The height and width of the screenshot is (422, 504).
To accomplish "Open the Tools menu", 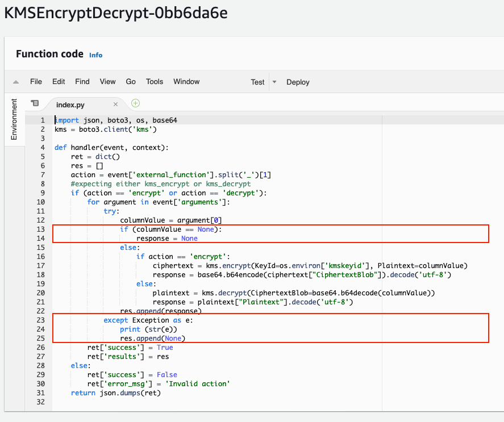I will (x=155, y=82).
